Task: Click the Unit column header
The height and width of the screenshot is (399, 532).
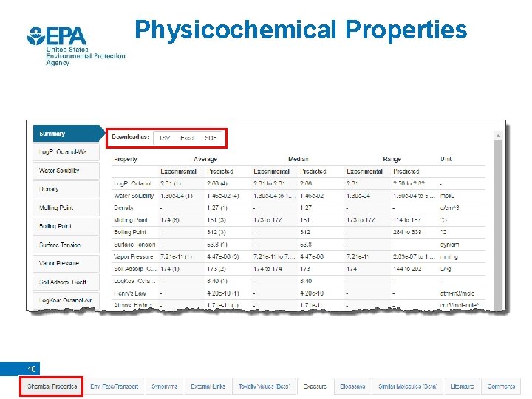Action: click(446, 159)
